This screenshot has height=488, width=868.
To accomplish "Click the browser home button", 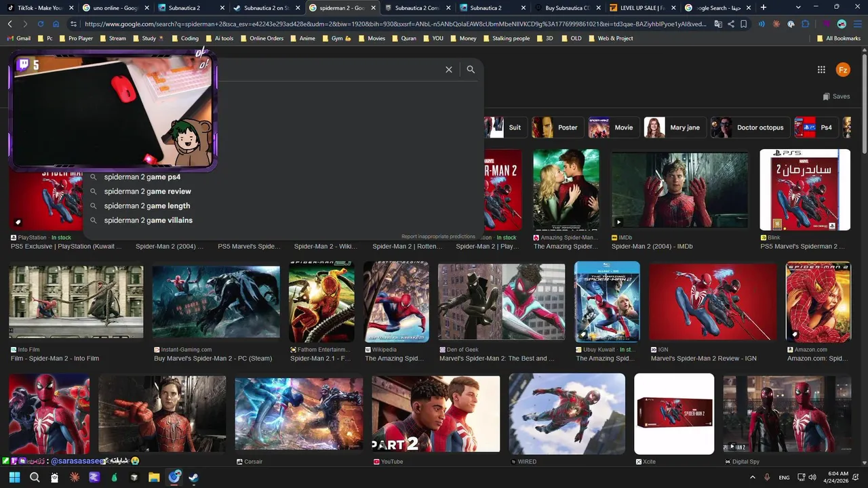I will [x=56, y=24].
